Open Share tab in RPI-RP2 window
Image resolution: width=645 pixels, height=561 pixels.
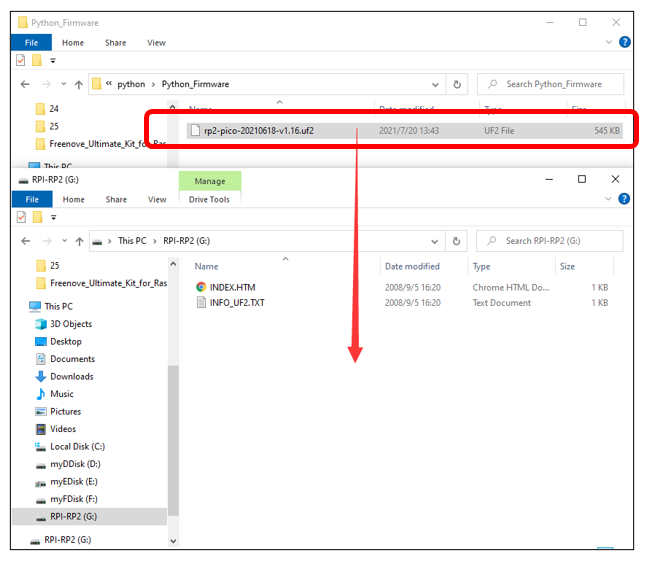(116, 199)
